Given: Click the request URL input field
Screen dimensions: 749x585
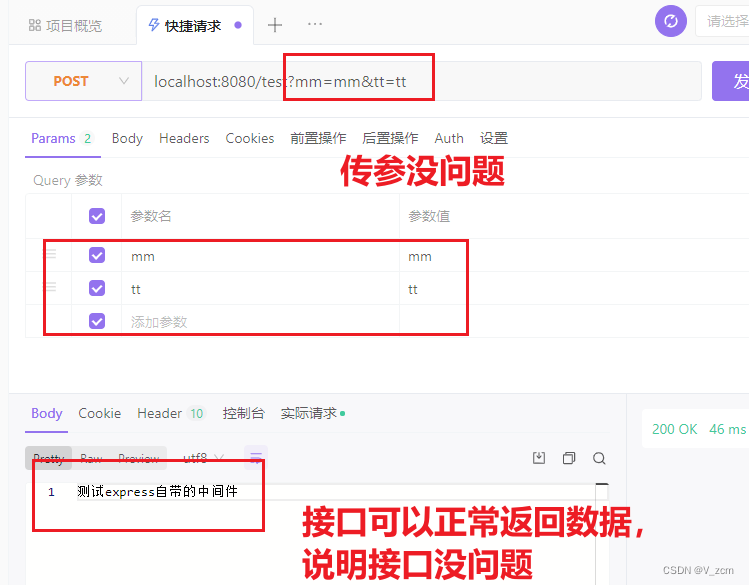Looking at the screenshot, I should pos(422,81).
